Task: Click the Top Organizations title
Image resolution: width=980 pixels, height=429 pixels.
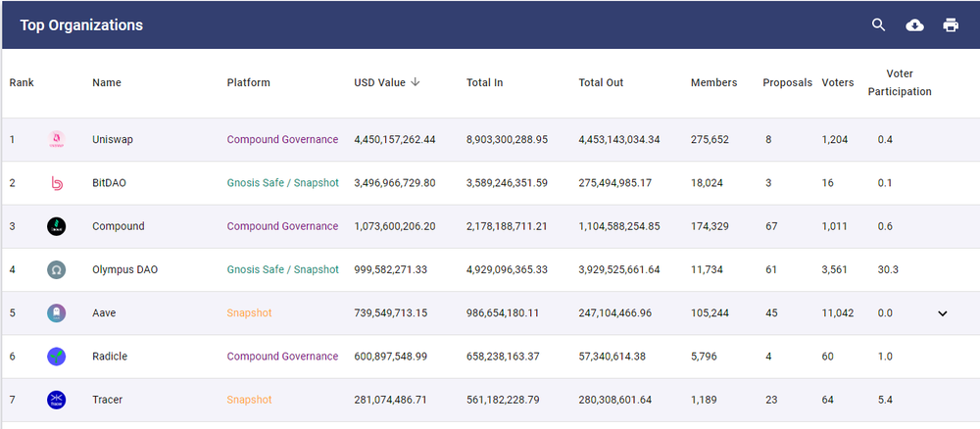Action: click(81, 25)
